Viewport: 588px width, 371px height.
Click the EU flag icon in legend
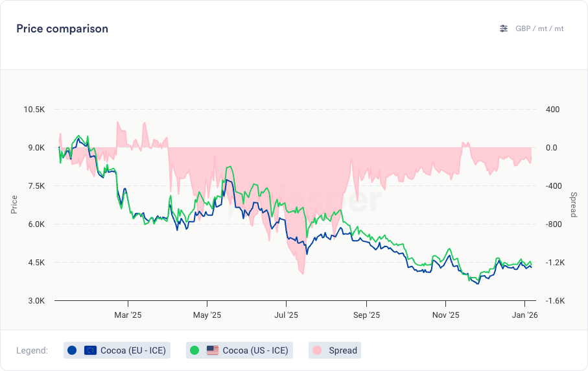pos(90,350)
